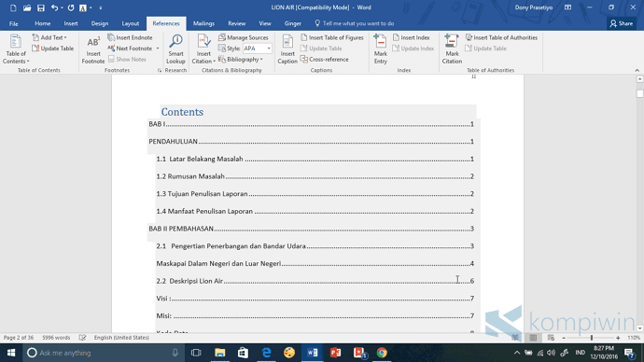This screenshot has height=362, width=644.
Task: Undo the last action
Action: click(54, 7)
